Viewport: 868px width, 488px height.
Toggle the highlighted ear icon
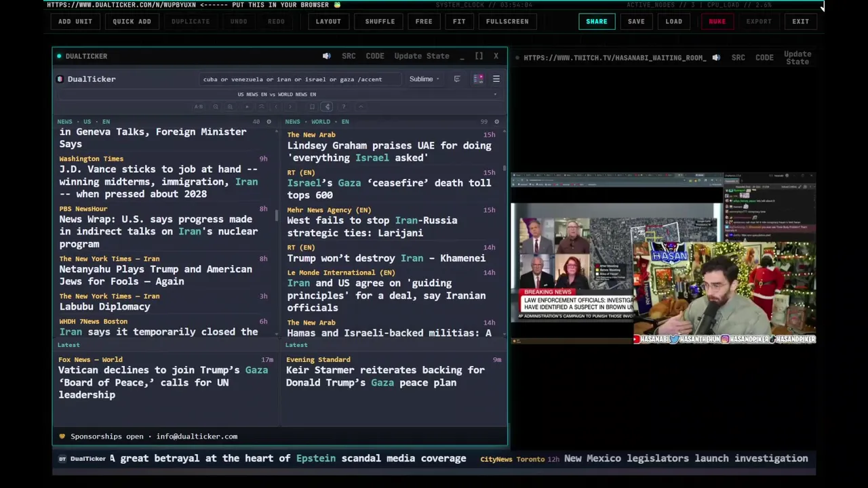tap(327, 106)
